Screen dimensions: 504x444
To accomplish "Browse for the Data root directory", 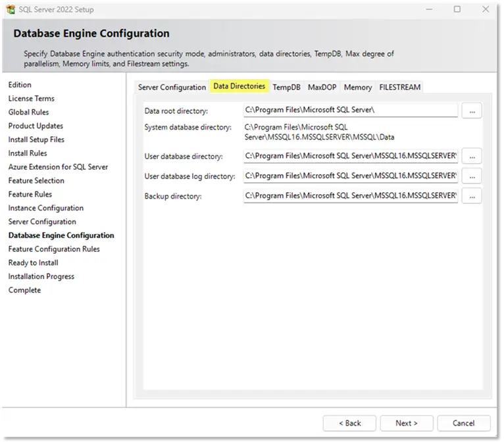I will point(472,111).
